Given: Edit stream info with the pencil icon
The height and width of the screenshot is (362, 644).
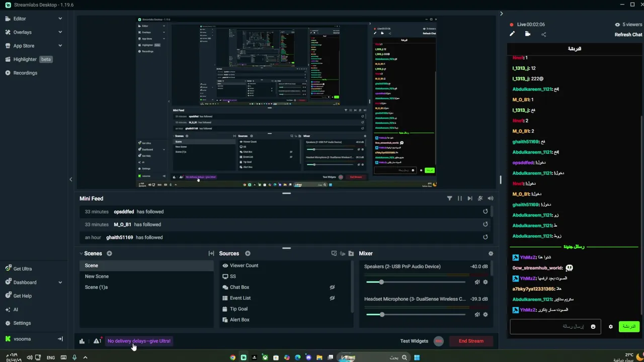Looking at the screenshot, I should [512, 34].
